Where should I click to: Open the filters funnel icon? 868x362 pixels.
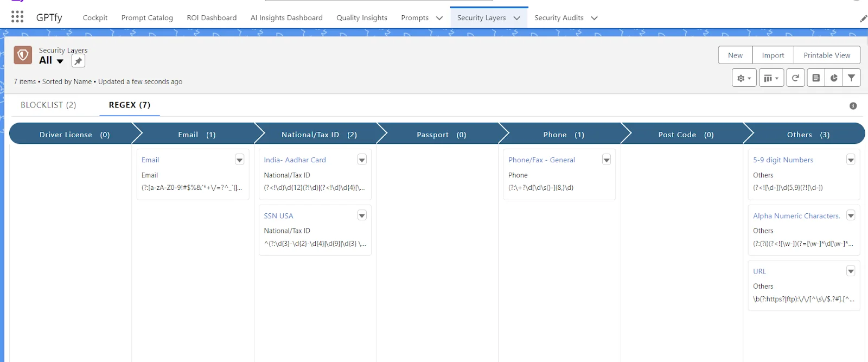pyautogui.click(x=852, y=78)
